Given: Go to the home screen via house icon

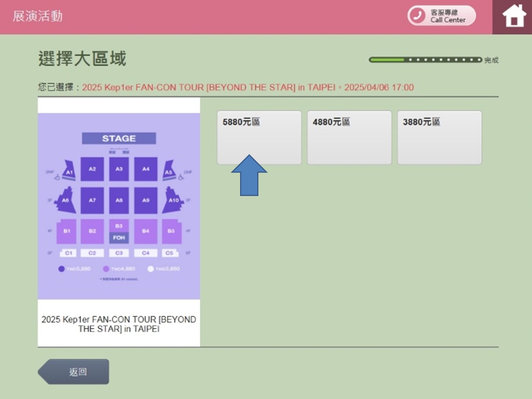Looking at the screenshot, I should (x=514, y=16).
